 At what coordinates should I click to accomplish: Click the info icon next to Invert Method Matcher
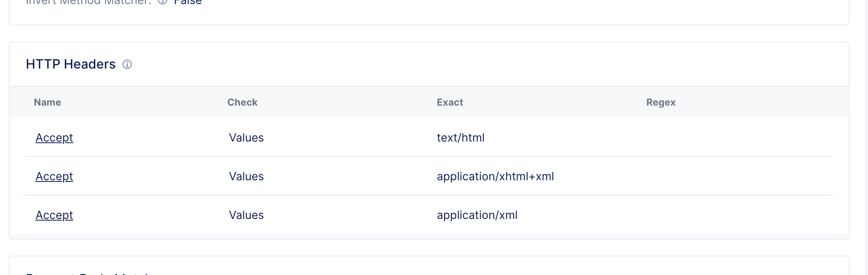point(162,2)
